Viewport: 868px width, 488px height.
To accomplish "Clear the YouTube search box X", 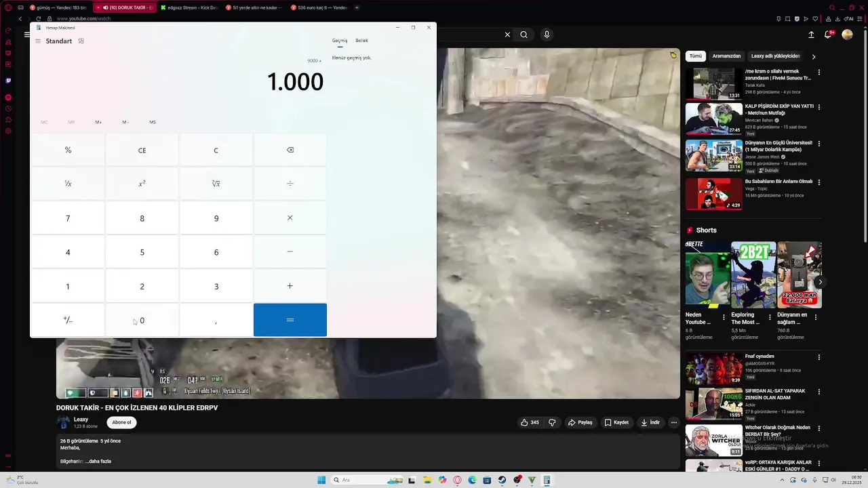I will (x=507, y=35).
